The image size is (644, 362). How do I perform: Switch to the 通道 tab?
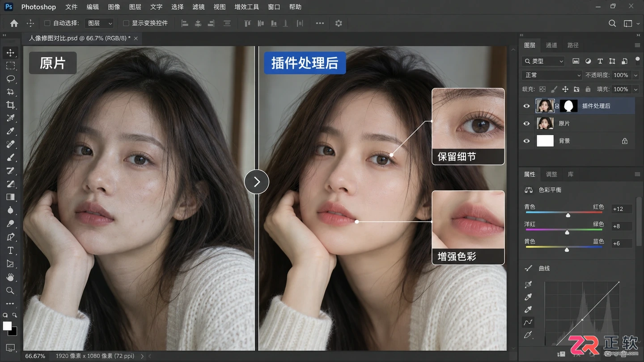click(551, 45)
